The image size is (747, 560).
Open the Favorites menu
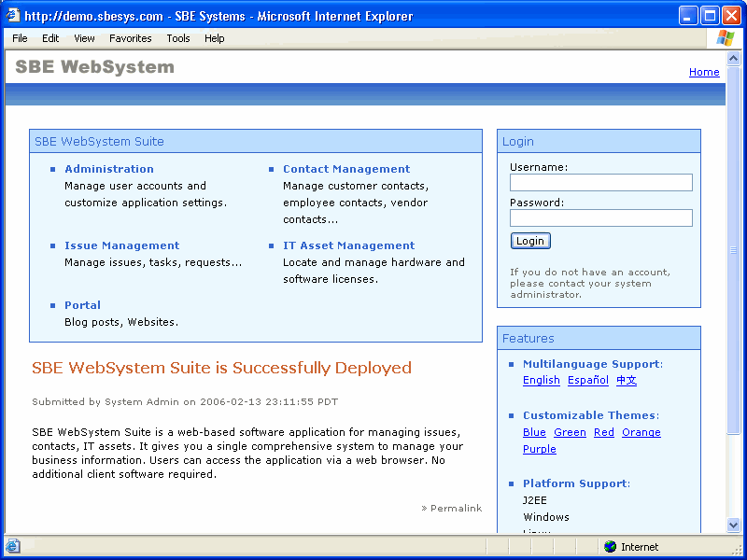pos(130,38)
